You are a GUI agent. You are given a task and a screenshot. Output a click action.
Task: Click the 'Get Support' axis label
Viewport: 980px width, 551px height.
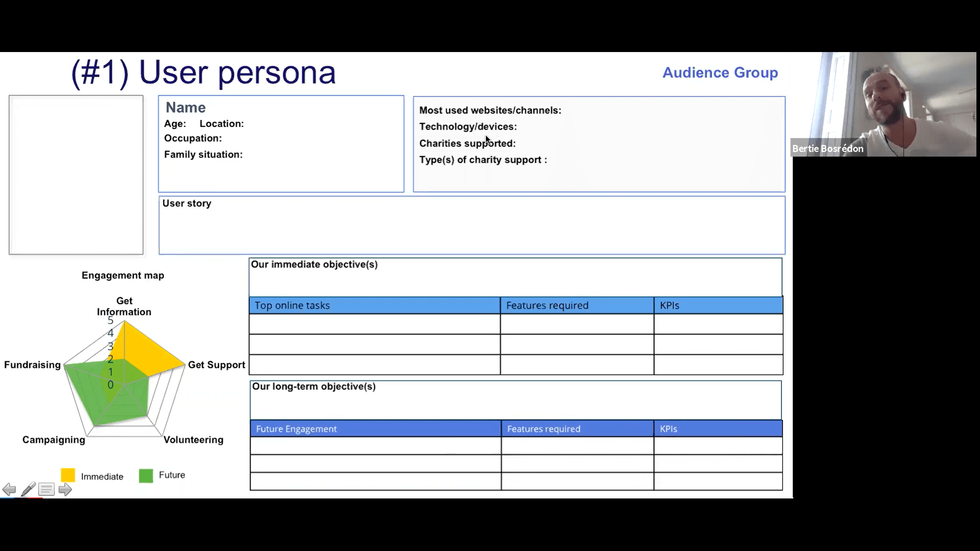[216, 365]
